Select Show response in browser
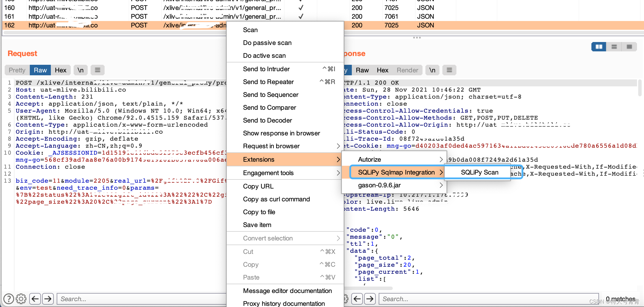Viewport: 644px width, 307px height. pyautogui.click(x=285, y=133)
